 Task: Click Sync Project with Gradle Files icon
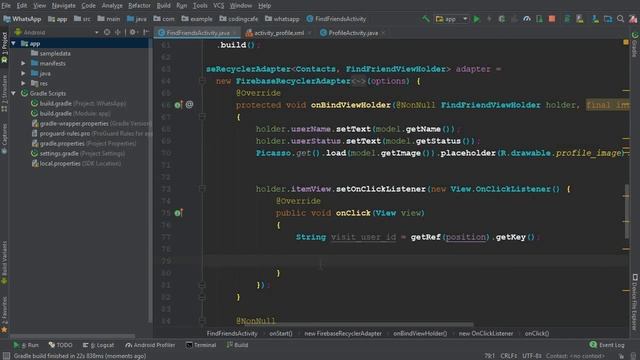pyautogui.click(x=567, y=19)
